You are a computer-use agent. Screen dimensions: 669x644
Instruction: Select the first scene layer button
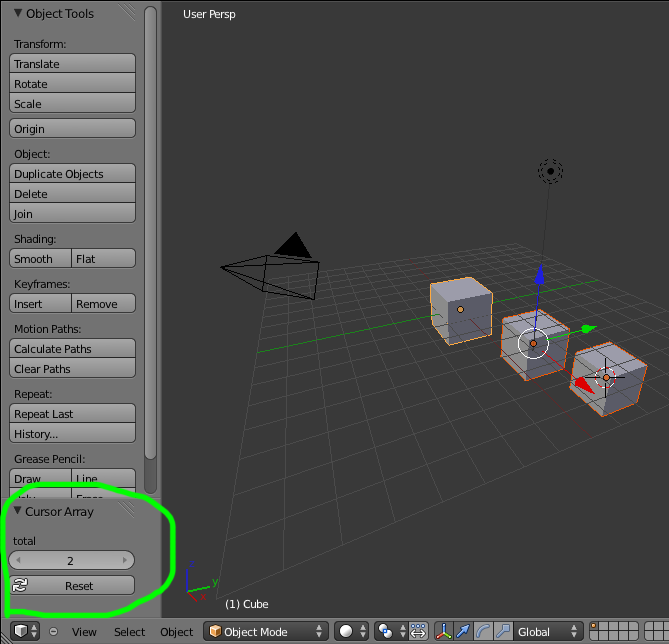click(x=593, y=626)
